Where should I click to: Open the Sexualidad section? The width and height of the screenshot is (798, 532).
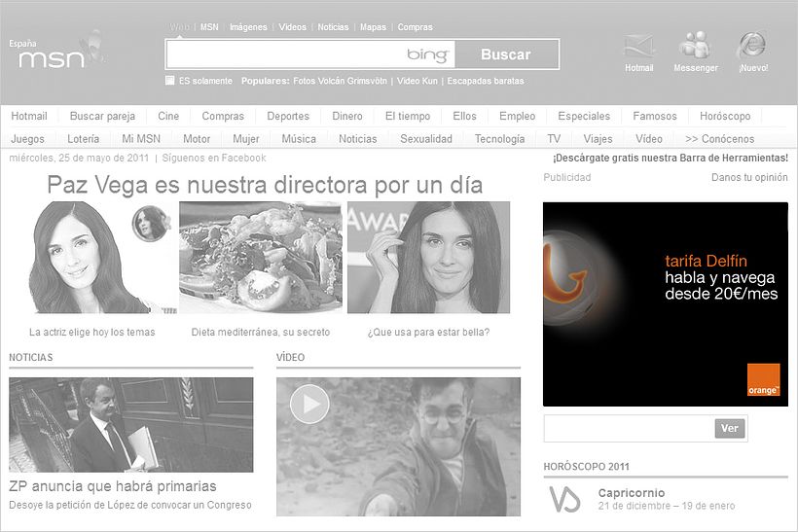(426, 139)
